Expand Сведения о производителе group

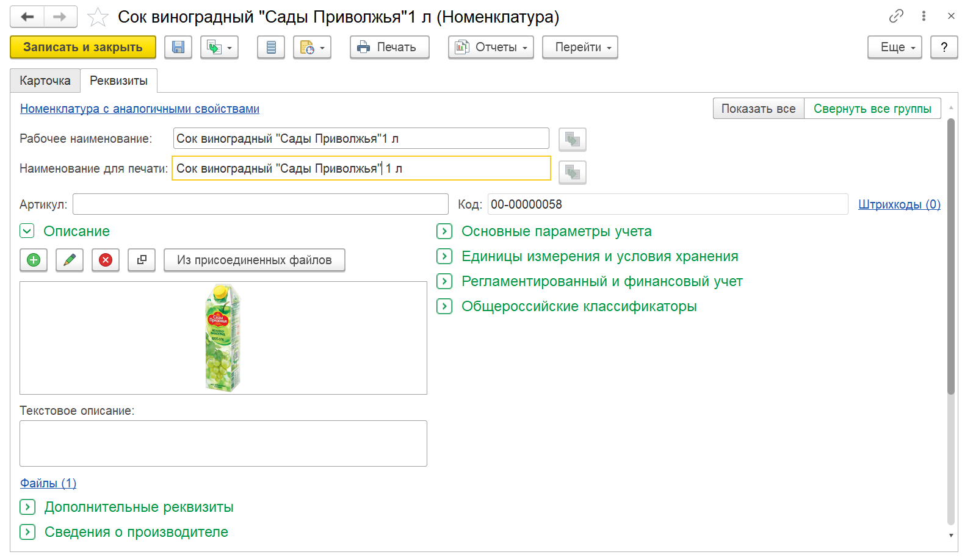[x=27, y=532]
